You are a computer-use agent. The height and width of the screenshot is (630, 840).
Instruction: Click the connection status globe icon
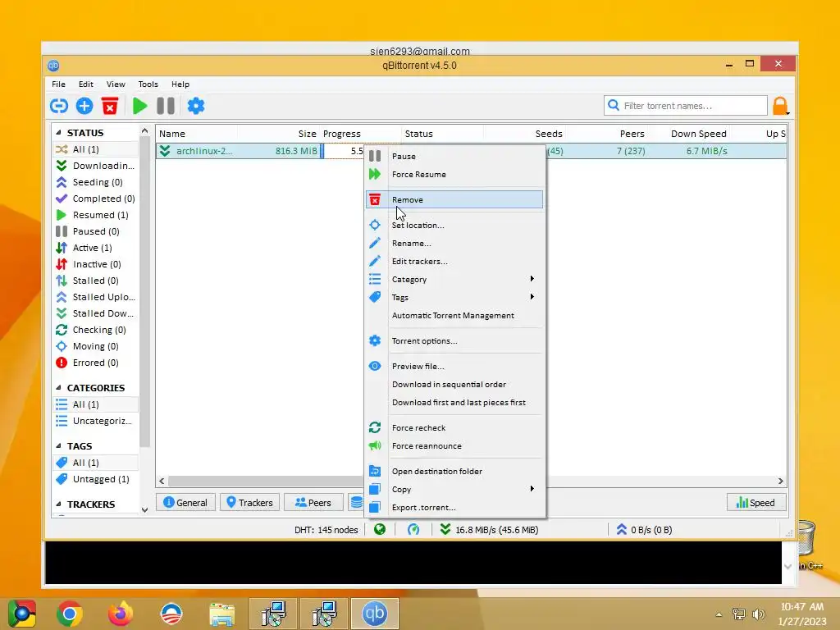tap(380, 529)
